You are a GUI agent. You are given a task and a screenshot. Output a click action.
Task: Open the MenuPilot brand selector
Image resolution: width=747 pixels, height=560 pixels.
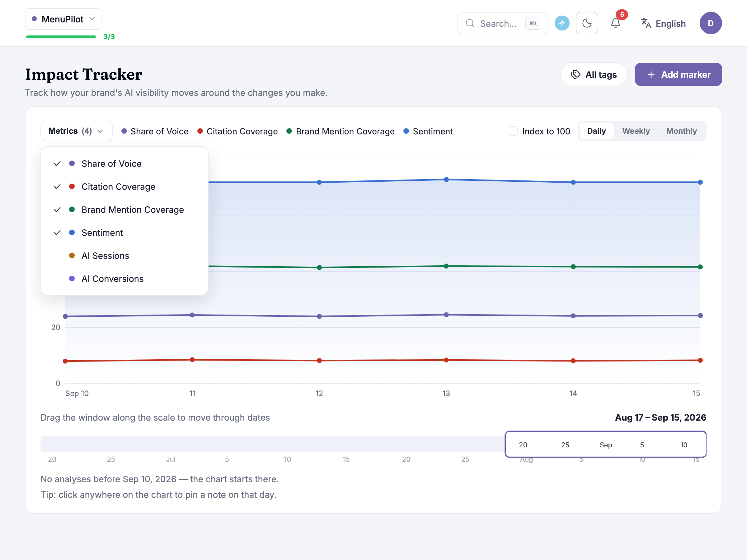[63, 19]
